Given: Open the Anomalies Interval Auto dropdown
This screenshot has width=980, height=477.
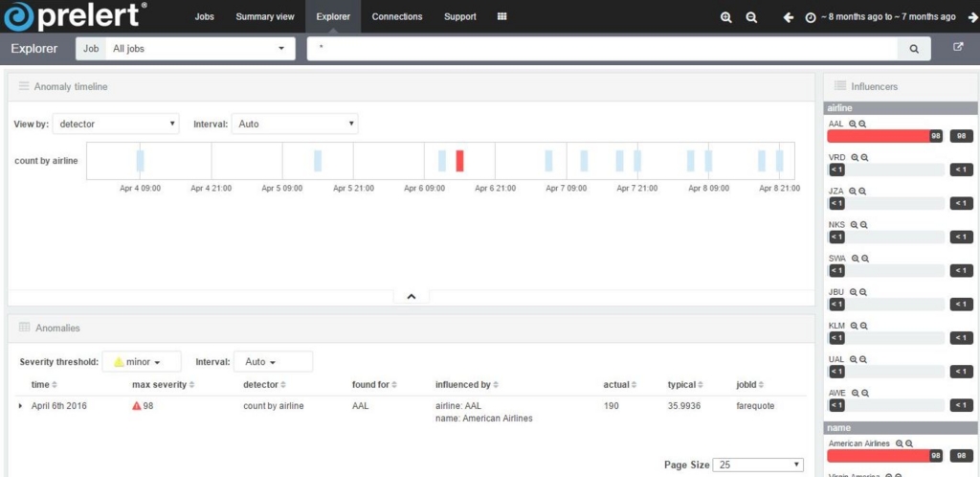Looking at the screenshot, I should [x=273, y=362].
